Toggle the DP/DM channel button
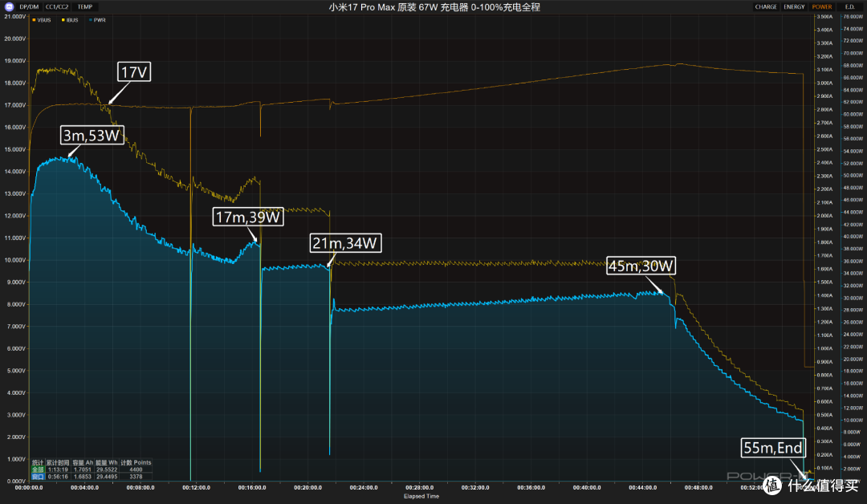This screenshot has height=504, width=867. 30,6
